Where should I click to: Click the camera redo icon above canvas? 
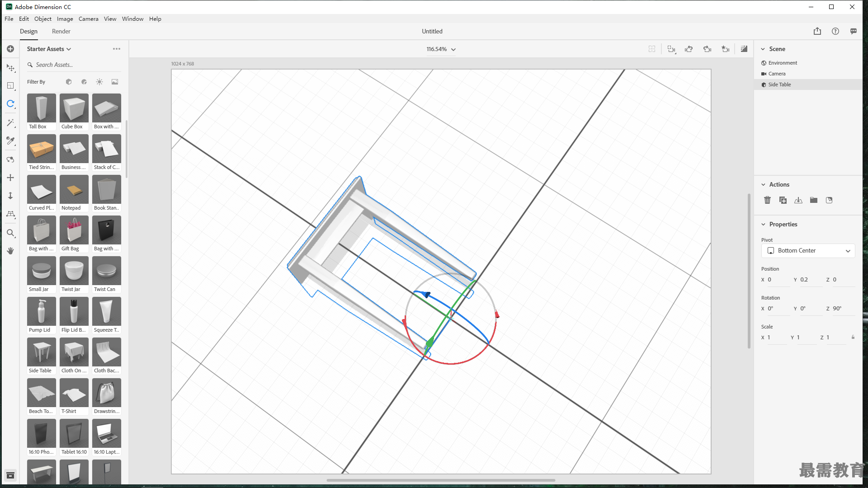[x=708, y=49]
